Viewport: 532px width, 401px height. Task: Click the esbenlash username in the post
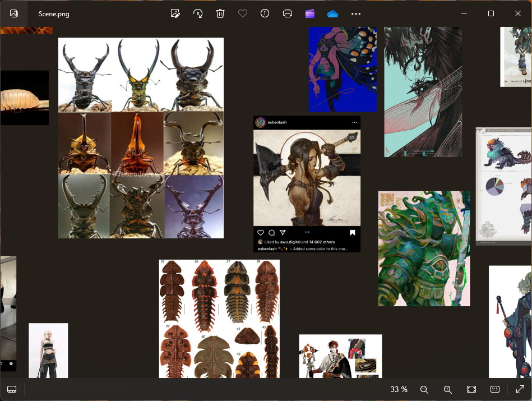277,122
